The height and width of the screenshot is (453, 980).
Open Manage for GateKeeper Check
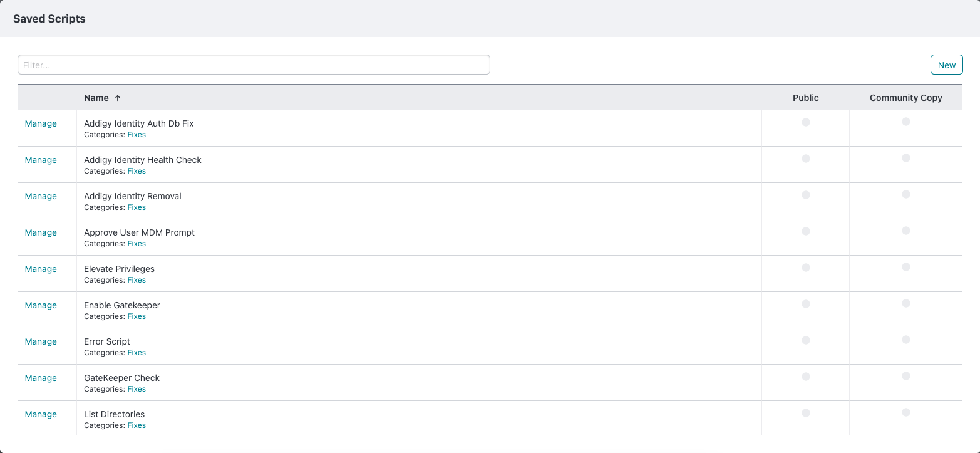(41, 378)
